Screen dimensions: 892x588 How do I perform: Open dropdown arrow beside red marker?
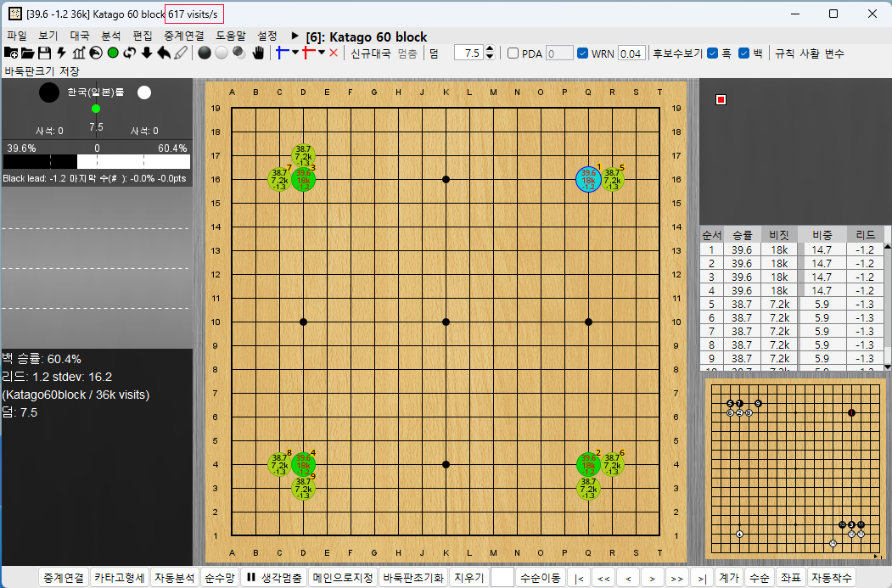[322, 53]
